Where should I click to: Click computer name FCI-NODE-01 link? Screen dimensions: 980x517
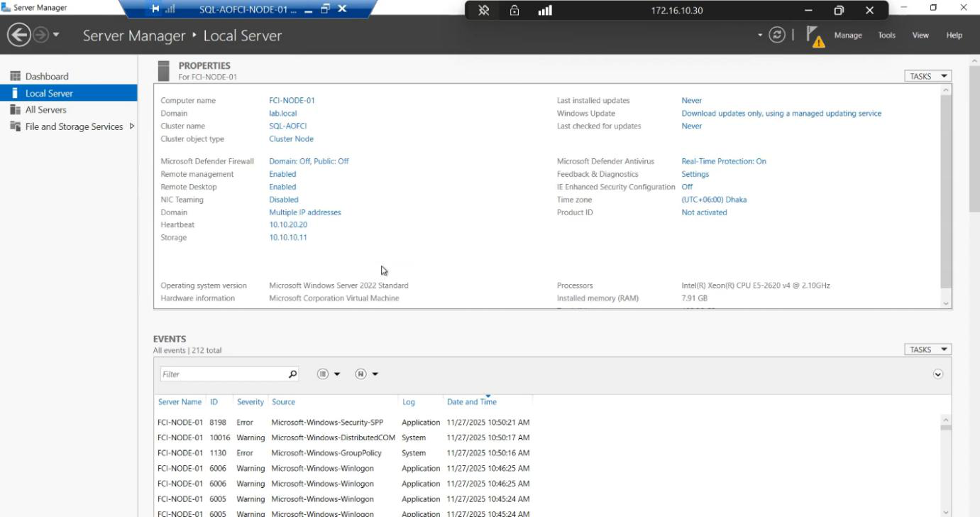click(x=292, y=100)
